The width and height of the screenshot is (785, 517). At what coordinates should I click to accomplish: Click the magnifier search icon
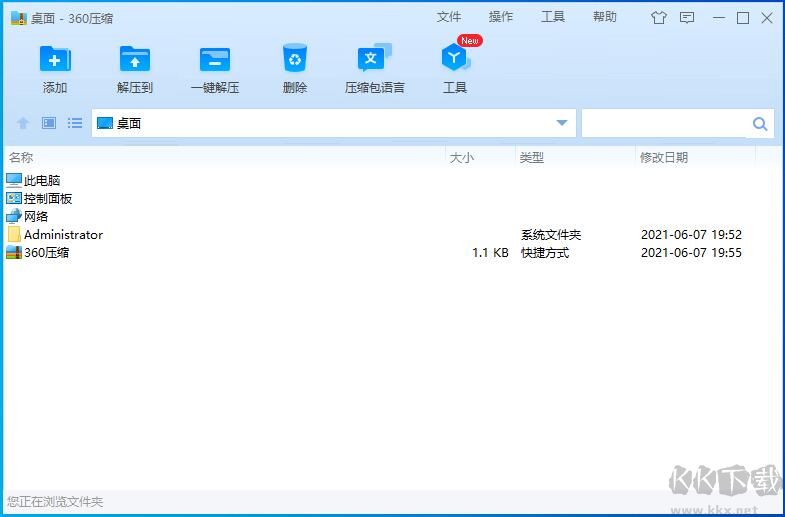[x=760, y=124]
